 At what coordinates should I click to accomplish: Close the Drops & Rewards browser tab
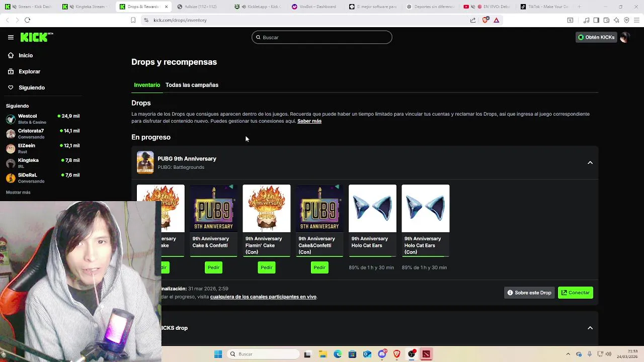pyautogui.click(x=167, y=7)
